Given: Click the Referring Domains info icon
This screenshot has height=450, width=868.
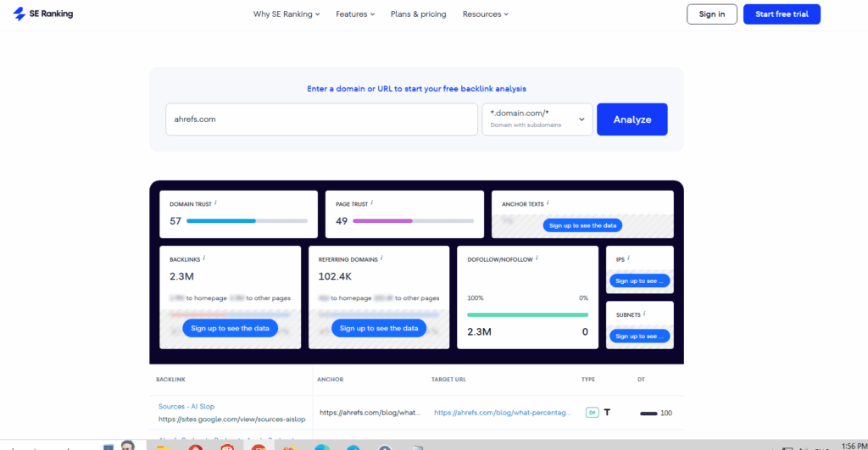Looking at the screenshot, I should pyautogui.click(x=381, y=258).
